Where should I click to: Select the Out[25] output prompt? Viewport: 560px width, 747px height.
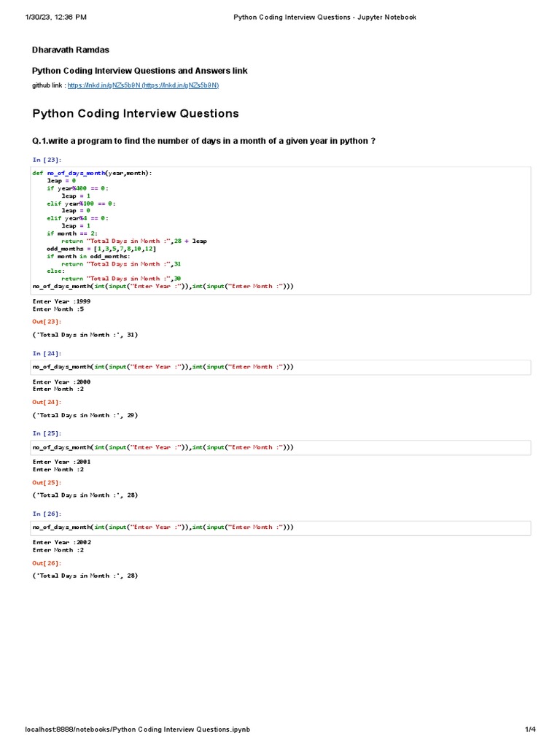[x=47, y=482]
